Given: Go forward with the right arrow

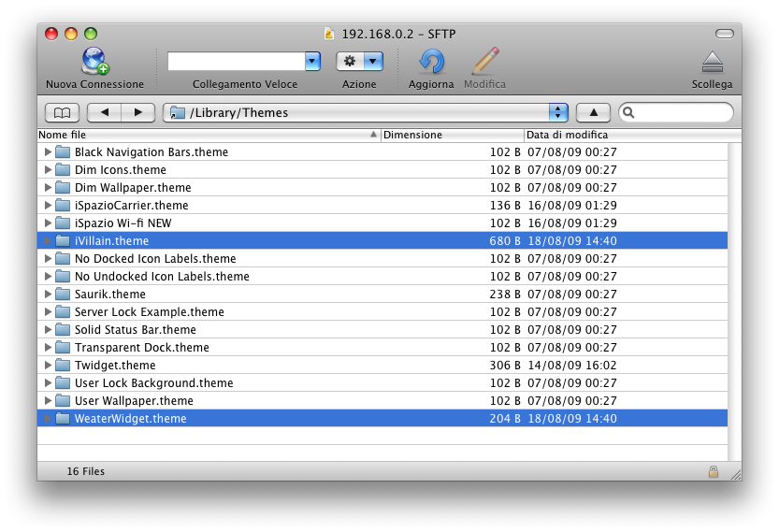Looking at the screenshot, I should (138, 112).
